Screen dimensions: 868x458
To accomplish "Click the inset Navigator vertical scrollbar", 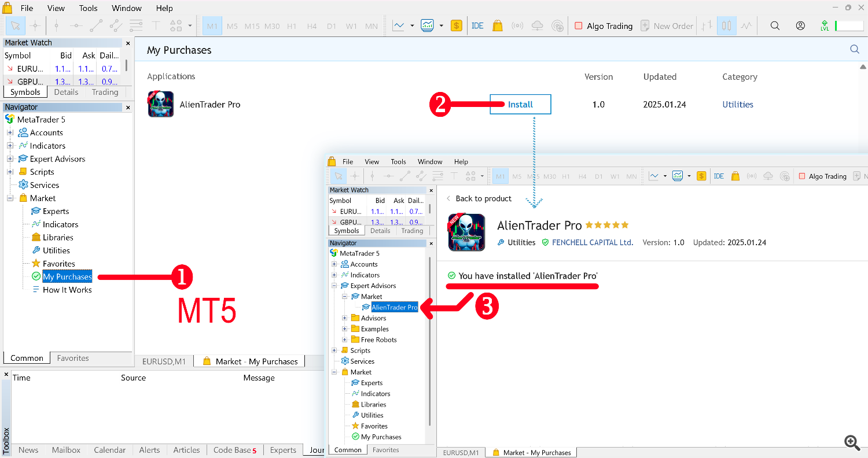I will (x=429, y=341).
